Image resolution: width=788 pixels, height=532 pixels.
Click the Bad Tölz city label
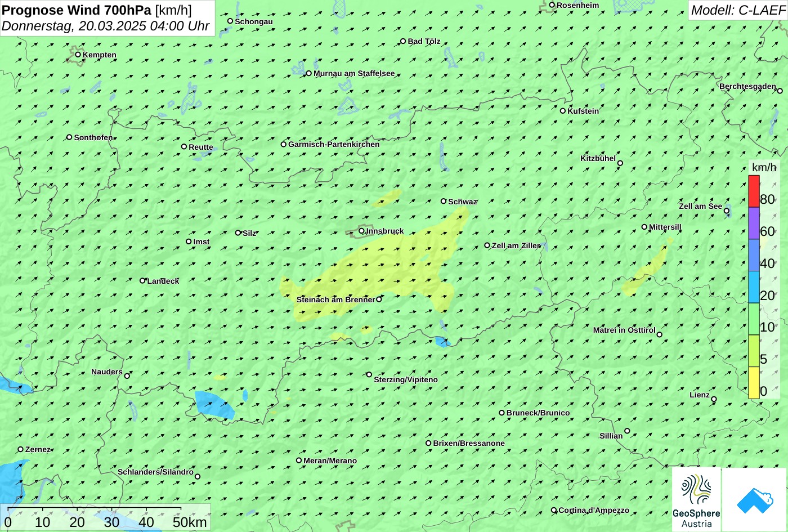[424, 41]
